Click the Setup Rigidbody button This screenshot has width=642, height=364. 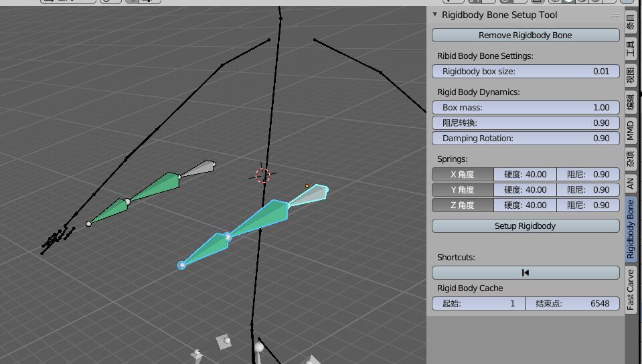click(x=526, y=226)
